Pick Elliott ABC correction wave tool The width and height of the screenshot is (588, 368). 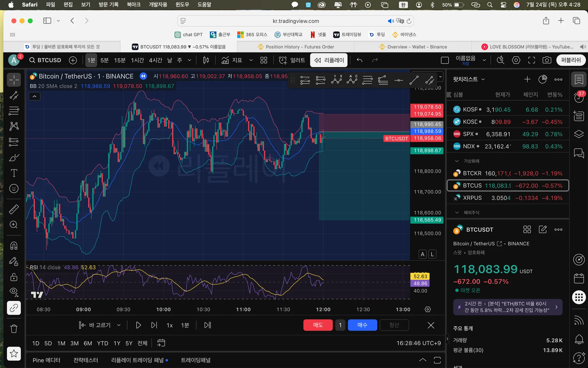pos(352,80)
